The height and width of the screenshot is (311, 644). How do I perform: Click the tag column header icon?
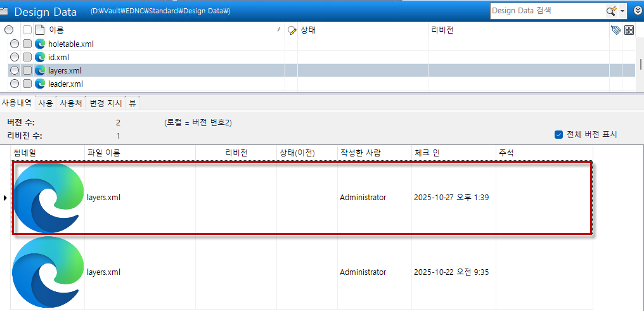(615, 30)
